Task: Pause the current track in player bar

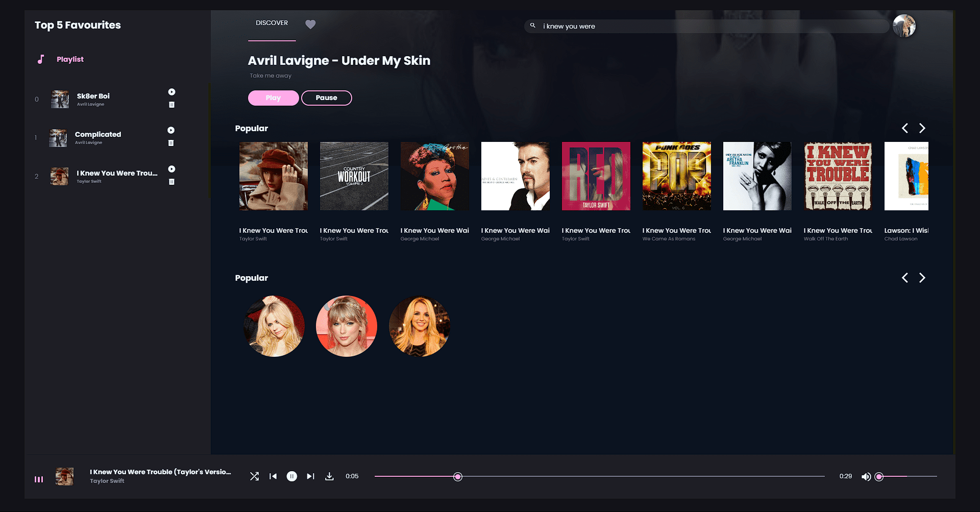Action: 291,476
